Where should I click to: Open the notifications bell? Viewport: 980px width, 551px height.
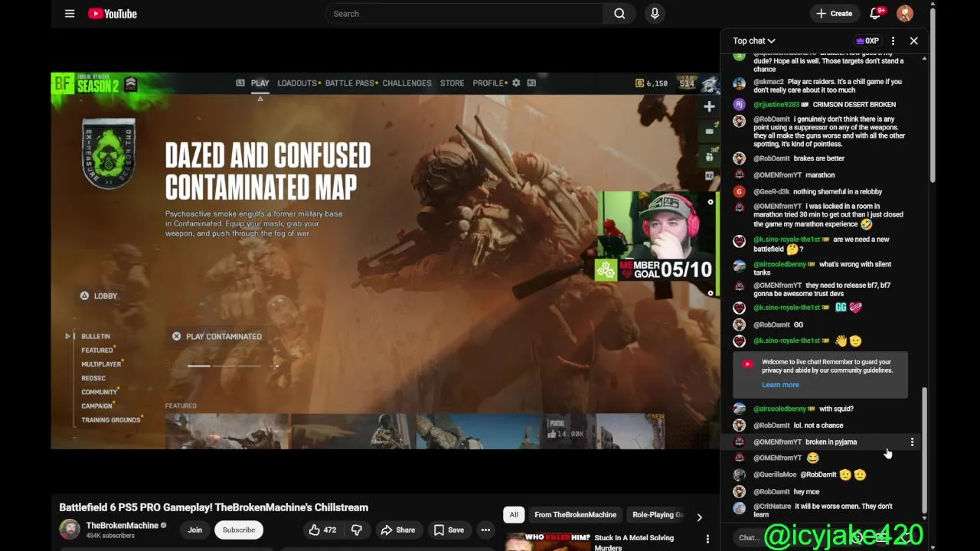click(876, 14)
